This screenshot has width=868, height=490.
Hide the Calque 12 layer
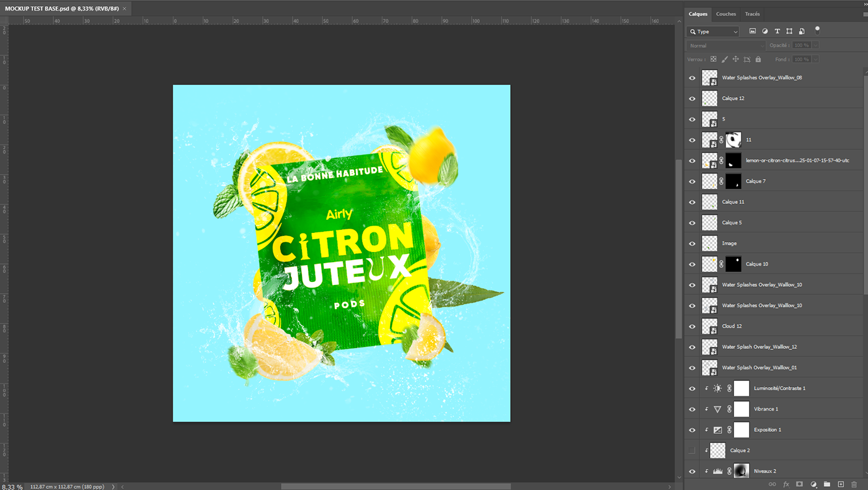(x=692, y=98)
